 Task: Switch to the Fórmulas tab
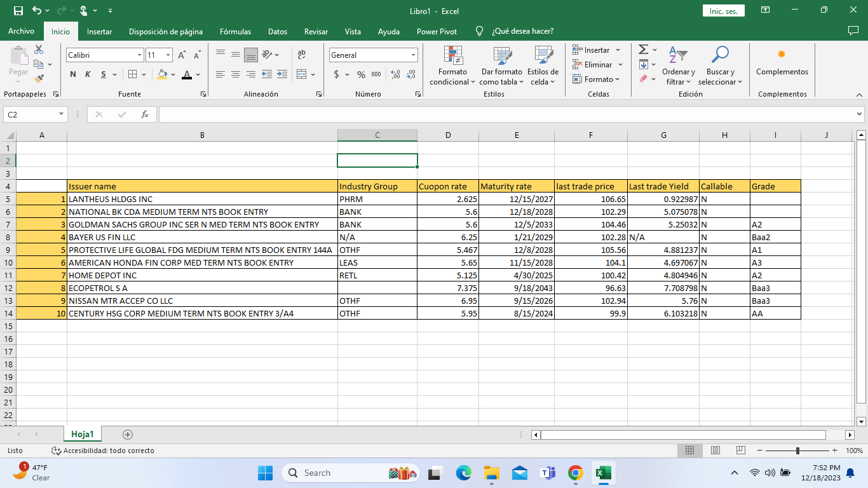click(x=235, y=32)
